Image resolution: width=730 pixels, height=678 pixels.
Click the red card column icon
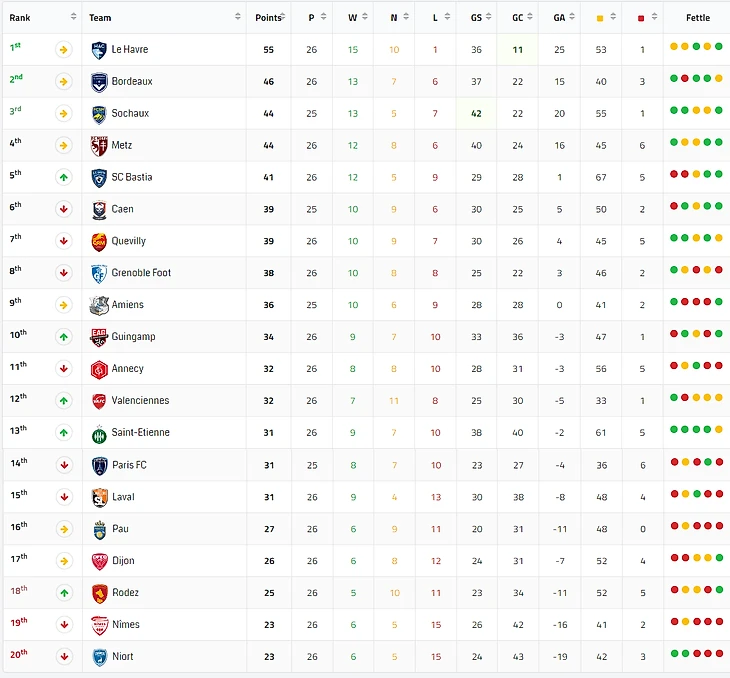[641, 18]
